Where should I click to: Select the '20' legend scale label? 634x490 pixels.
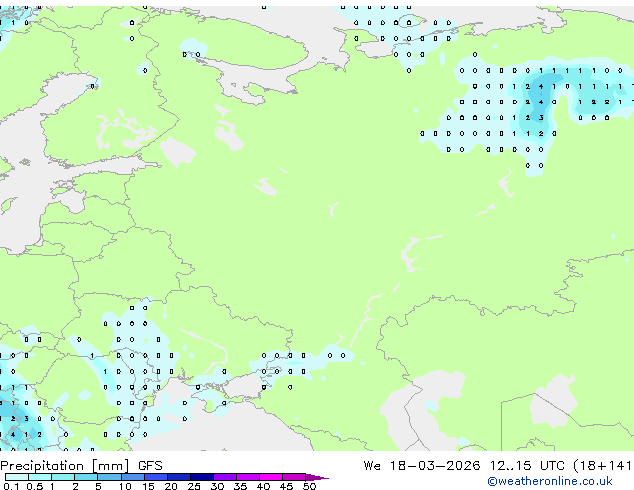(x=171, y=486)
